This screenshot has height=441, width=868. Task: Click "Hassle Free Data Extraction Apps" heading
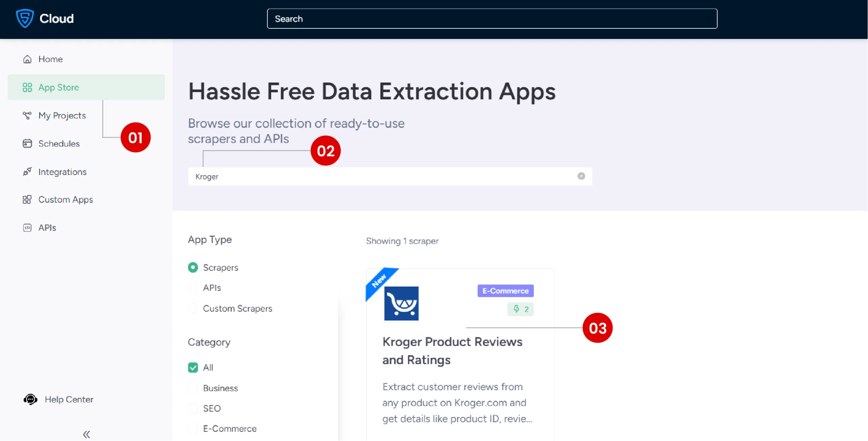coord(372,91)
